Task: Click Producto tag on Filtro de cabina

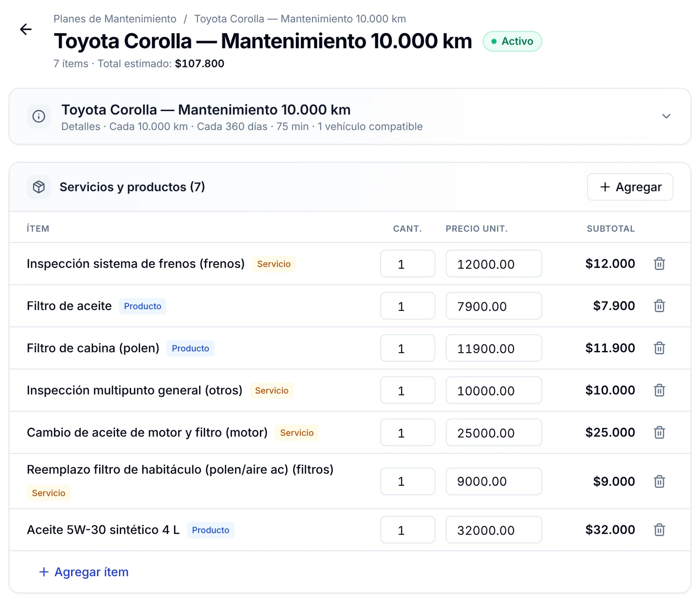Action: [190, 348]
